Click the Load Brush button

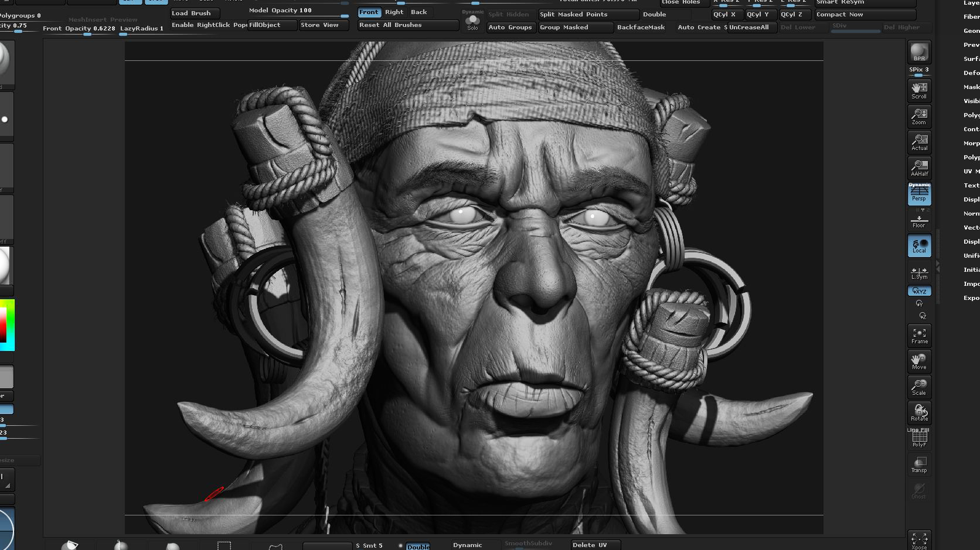click(x=195, y=13)
